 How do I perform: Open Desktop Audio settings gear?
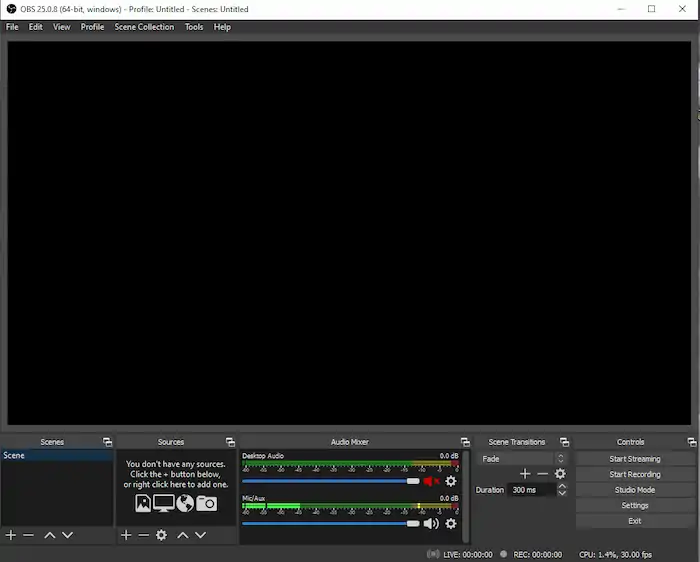pos(451,481)
